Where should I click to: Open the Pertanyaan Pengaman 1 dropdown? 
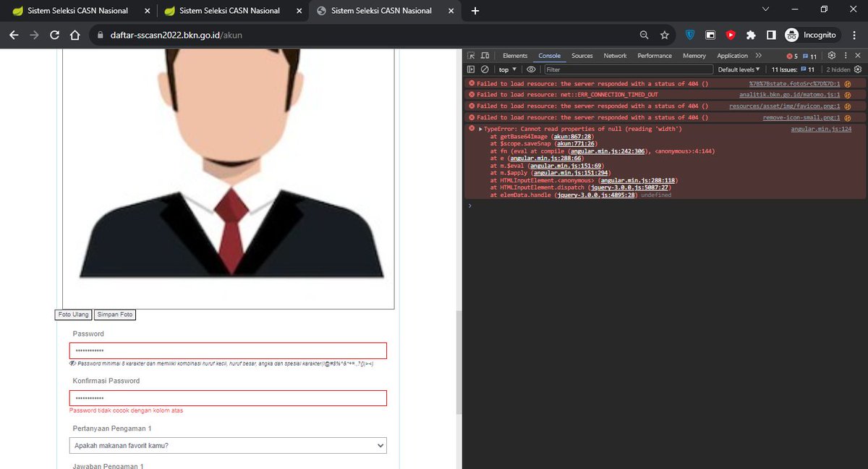pos(228,446)
